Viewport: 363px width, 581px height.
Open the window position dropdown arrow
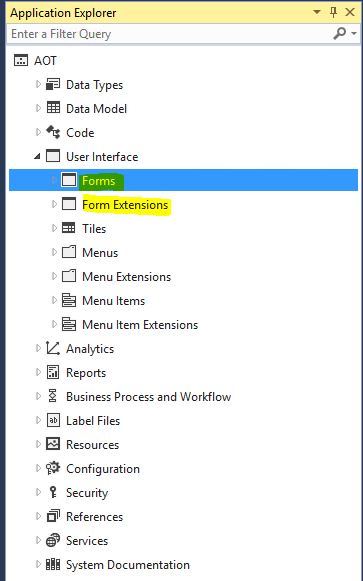pyautogui.click(x=317, y=12)
